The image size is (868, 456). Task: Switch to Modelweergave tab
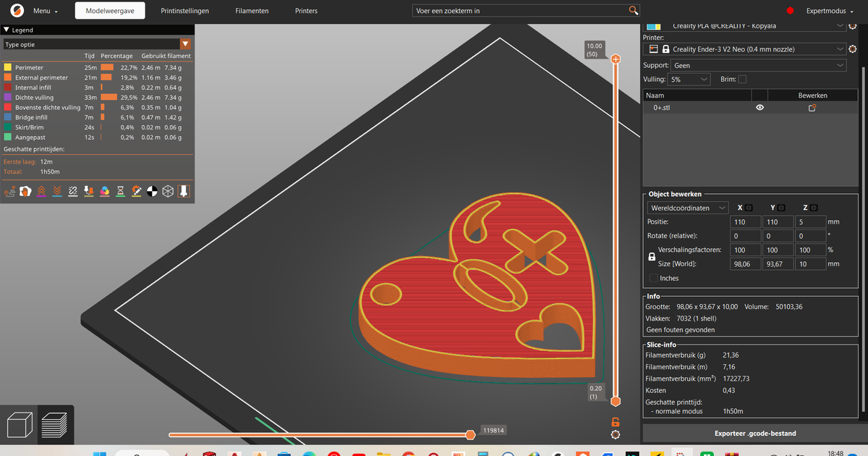[110, 11]
